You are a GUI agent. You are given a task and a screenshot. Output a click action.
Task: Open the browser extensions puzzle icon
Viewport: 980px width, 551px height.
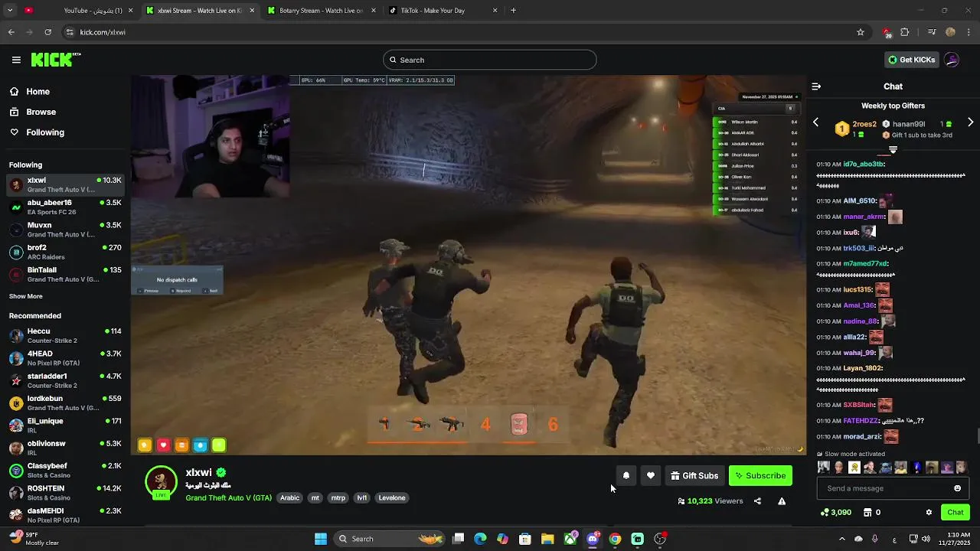(x=905, y=32)
